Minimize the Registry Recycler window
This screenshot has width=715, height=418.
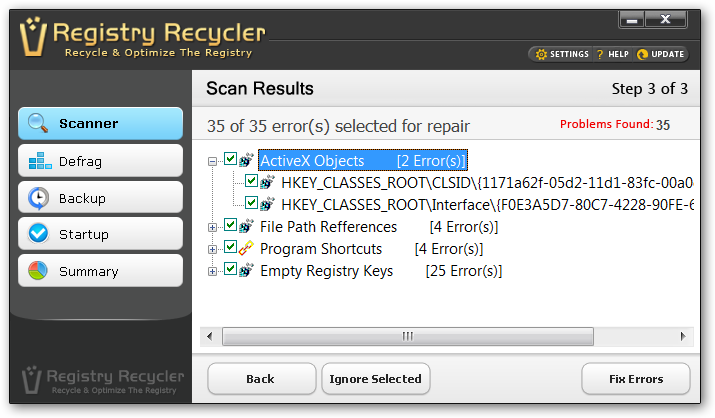(632, 20)
